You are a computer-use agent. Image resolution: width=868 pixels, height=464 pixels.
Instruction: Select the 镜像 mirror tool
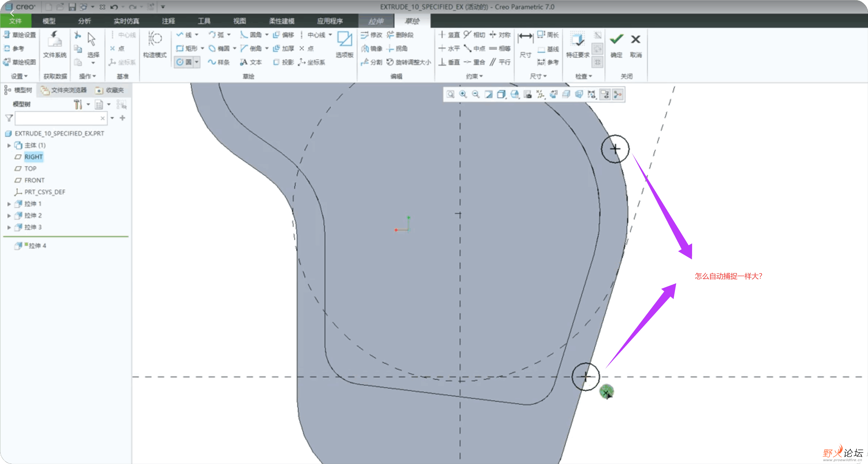[372, 49]
